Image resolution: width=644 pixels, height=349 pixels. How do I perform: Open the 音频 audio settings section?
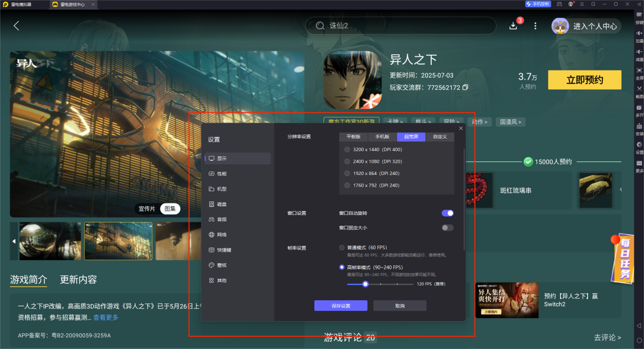[238, 219]
